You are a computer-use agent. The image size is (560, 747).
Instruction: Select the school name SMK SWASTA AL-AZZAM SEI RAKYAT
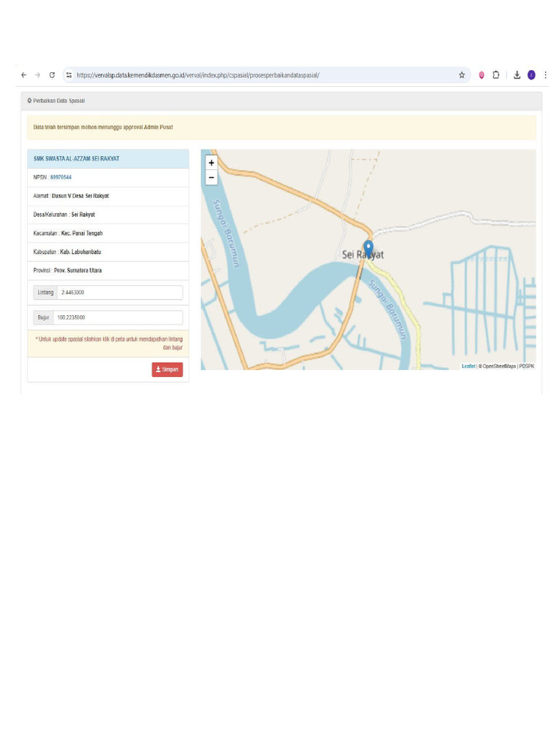pyautogui.click(x=76, y=158)
